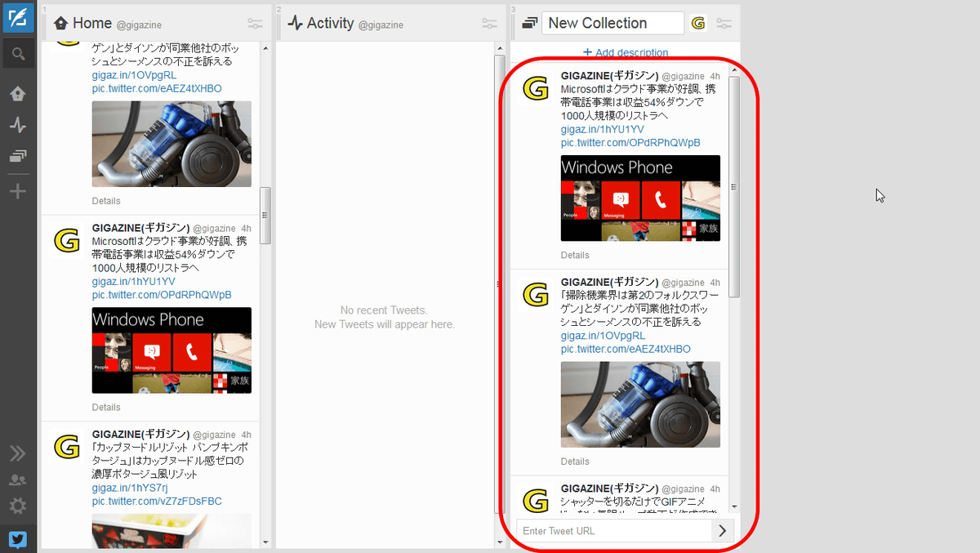980x553 pixels.
Task: Click GIGAZINE avatar on collection vacuum tweet
Action: [x=535, y=294]
